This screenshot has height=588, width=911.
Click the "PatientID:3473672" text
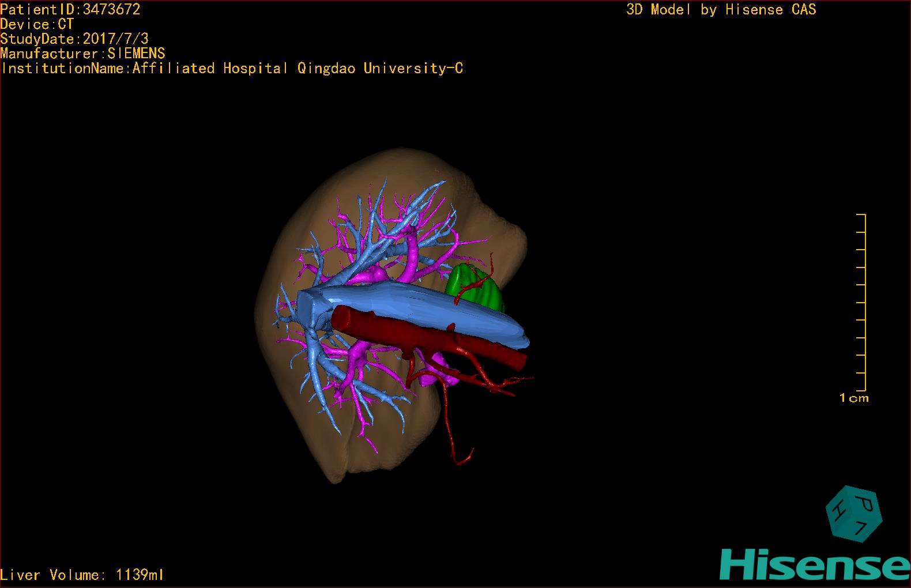(70, 9)
